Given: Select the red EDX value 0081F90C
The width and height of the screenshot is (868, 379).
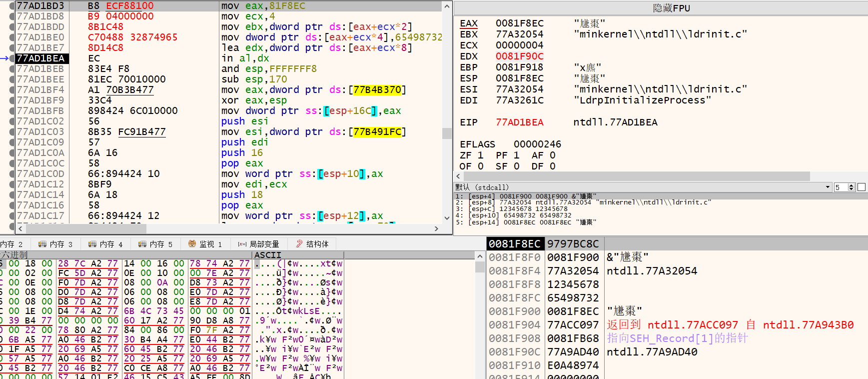Looking at the screenshot, I should tap(520, 56).
